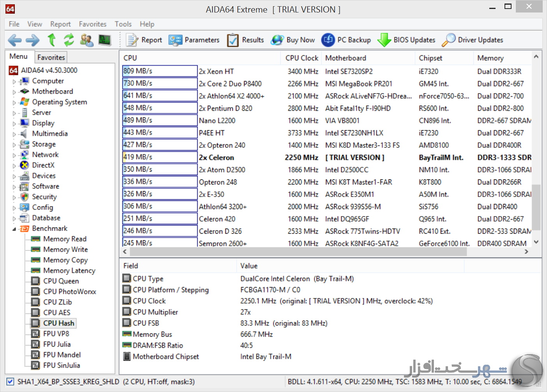Toggle the SHA1_X64_BP_SSSE3_KREG_SHLD checkbox
The height and width of the screenshot is (392, 547).
click(11, 381)
